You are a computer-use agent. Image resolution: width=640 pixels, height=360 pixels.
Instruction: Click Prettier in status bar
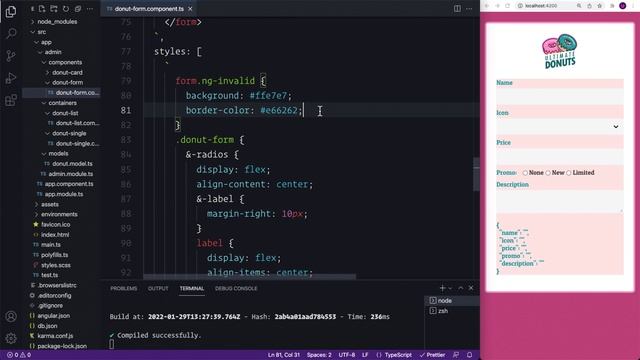point(432,355)
